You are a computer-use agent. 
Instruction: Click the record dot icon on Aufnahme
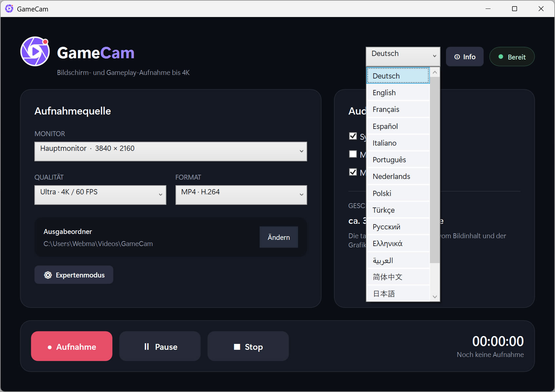(50, 347)
